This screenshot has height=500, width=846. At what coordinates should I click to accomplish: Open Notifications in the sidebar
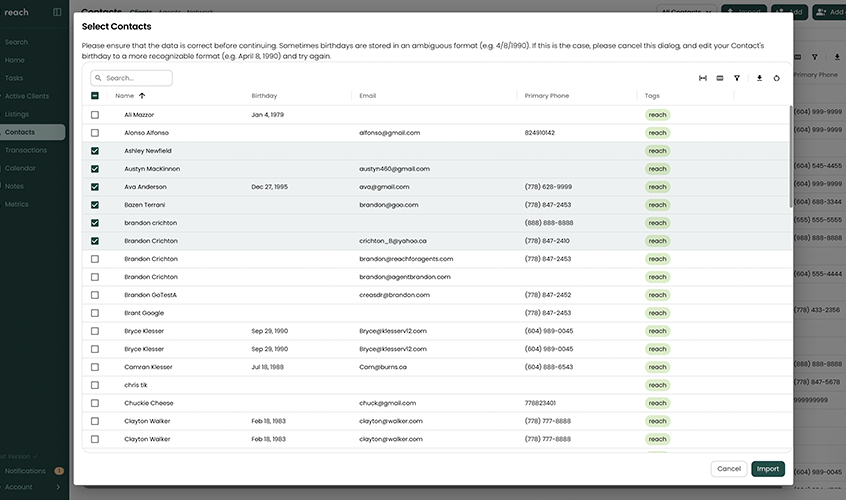26,470
